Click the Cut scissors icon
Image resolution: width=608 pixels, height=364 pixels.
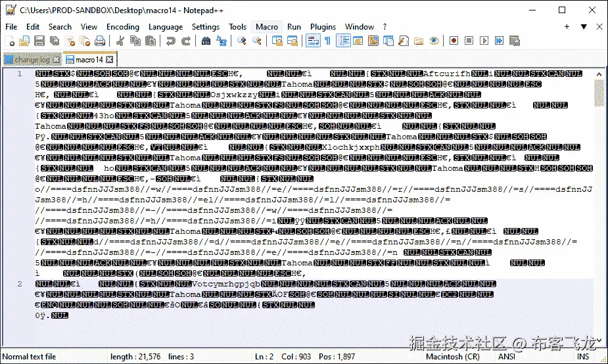pos(120,41)
